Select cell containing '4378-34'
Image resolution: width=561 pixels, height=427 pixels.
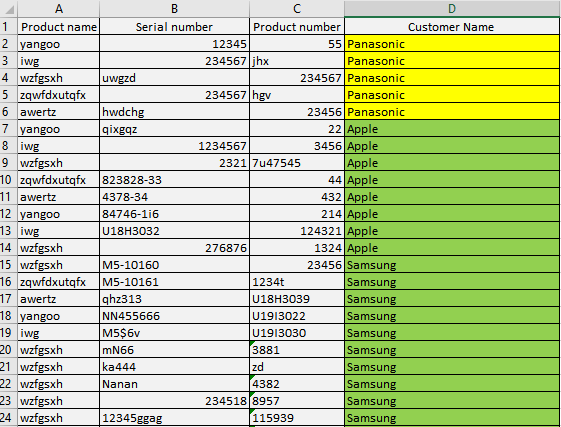pos(174,196)
